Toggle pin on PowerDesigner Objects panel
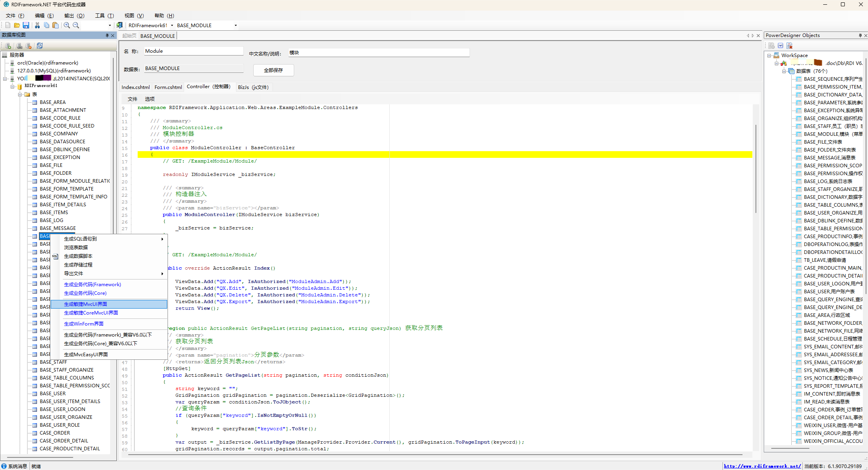This screenshot has width=868, height=470. (860, 35)
